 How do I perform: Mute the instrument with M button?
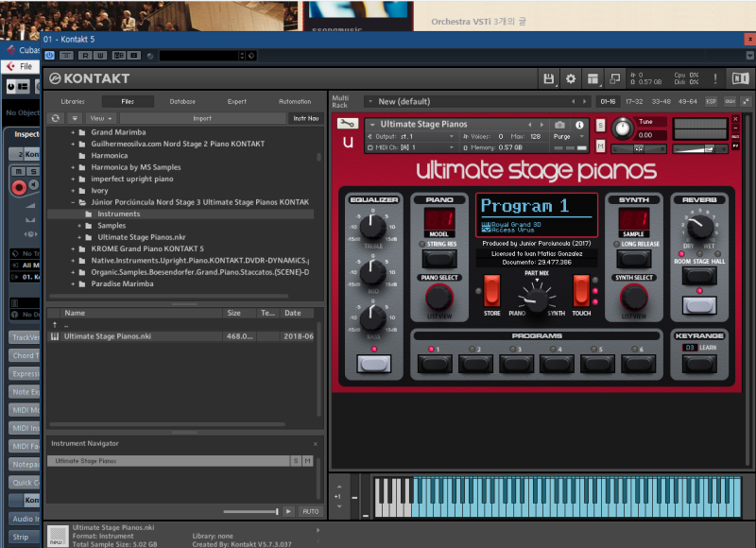(x=601, y=146)
